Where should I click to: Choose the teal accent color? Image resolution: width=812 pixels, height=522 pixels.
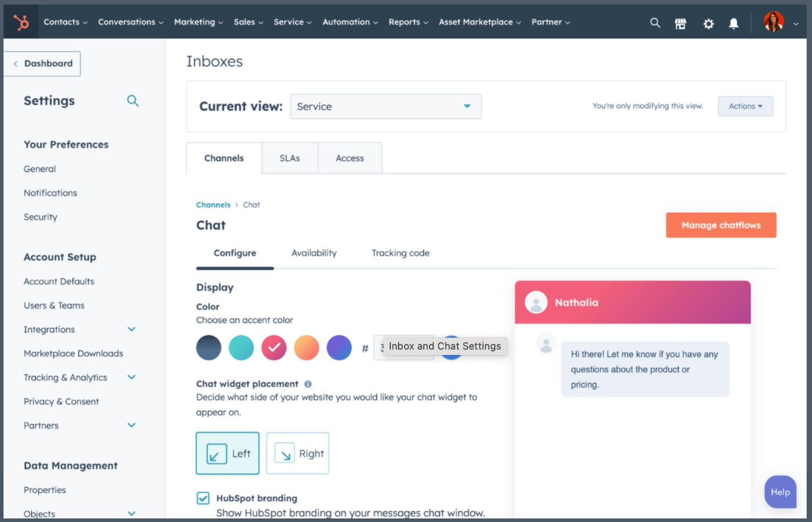(241, 348)
